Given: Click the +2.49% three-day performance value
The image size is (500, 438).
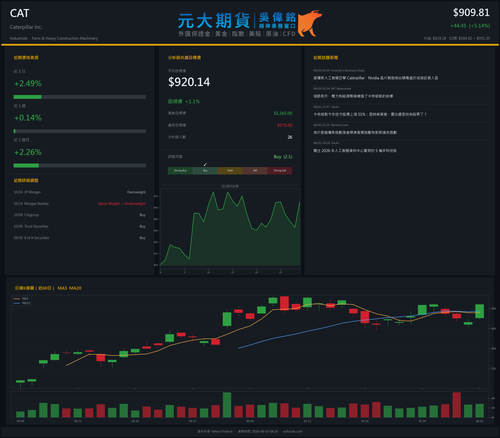Looking at the screenshot, I should (28, 84).
